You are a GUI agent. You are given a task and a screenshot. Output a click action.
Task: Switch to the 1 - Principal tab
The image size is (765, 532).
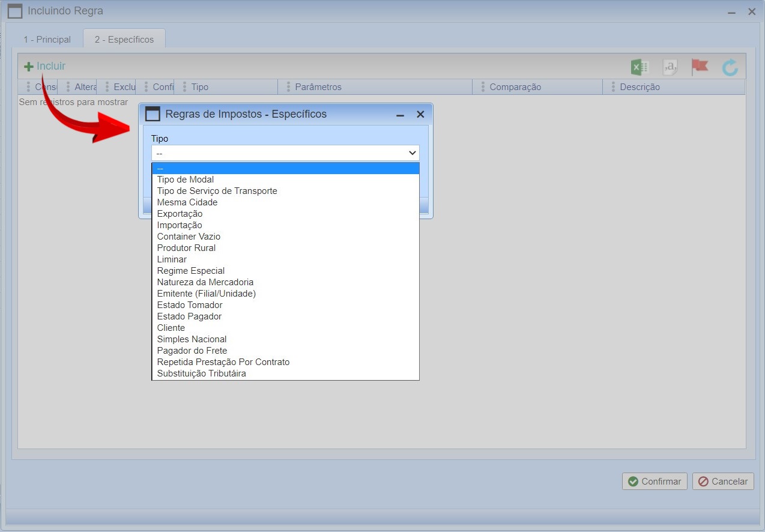pyautogui.click(x=47, y=40)
